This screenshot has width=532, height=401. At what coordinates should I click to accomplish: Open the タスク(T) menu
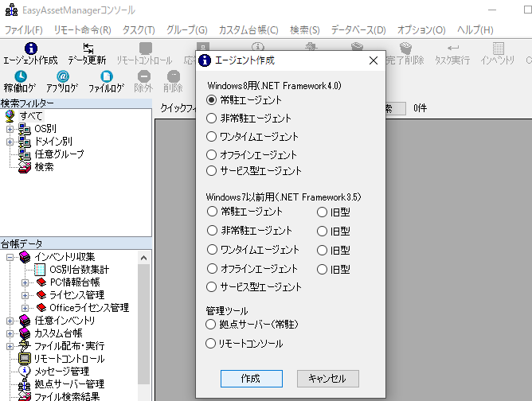coord(139,30)
